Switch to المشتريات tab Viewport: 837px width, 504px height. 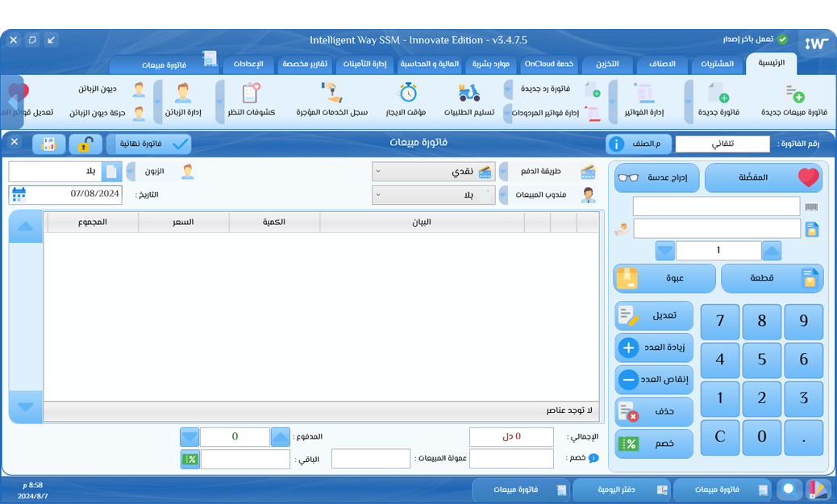coord(717,64)
